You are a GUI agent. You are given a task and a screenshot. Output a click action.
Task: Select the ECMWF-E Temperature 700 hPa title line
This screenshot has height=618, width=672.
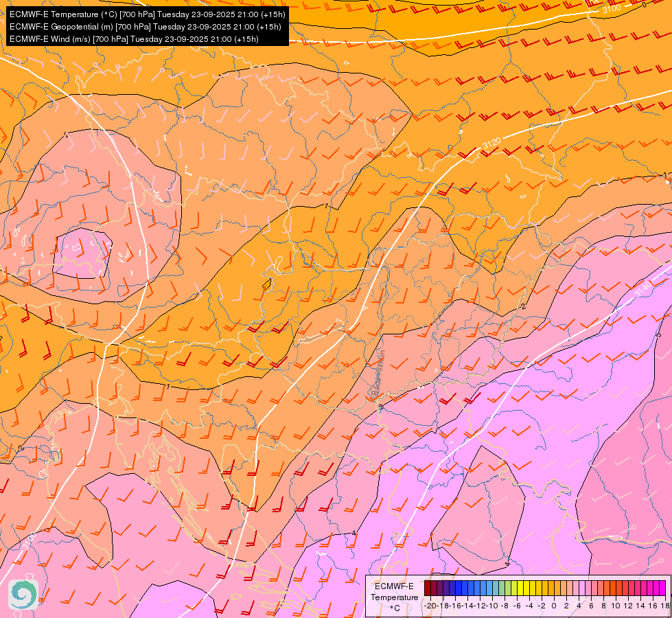pyautogui.click(x=147, y=14)
